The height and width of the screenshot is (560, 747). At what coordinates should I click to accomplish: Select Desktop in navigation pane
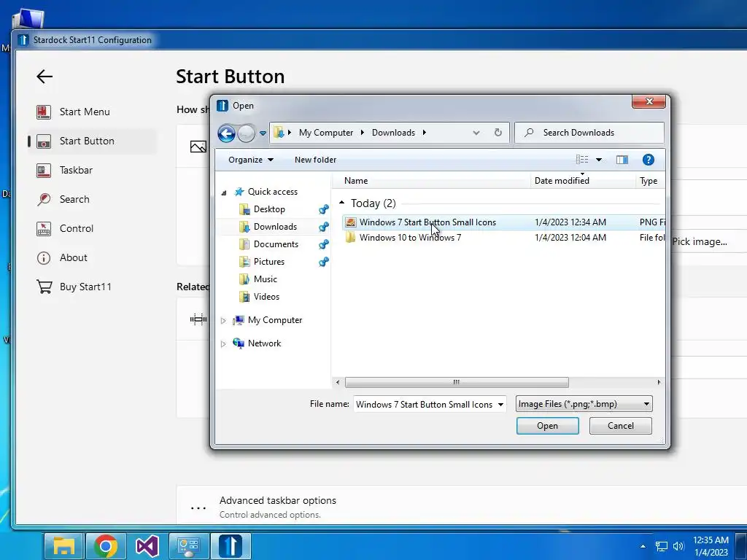coord(269,209)
